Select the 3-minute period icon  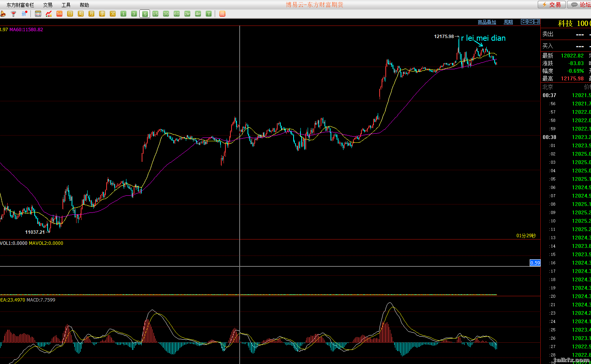coord(134,14)
